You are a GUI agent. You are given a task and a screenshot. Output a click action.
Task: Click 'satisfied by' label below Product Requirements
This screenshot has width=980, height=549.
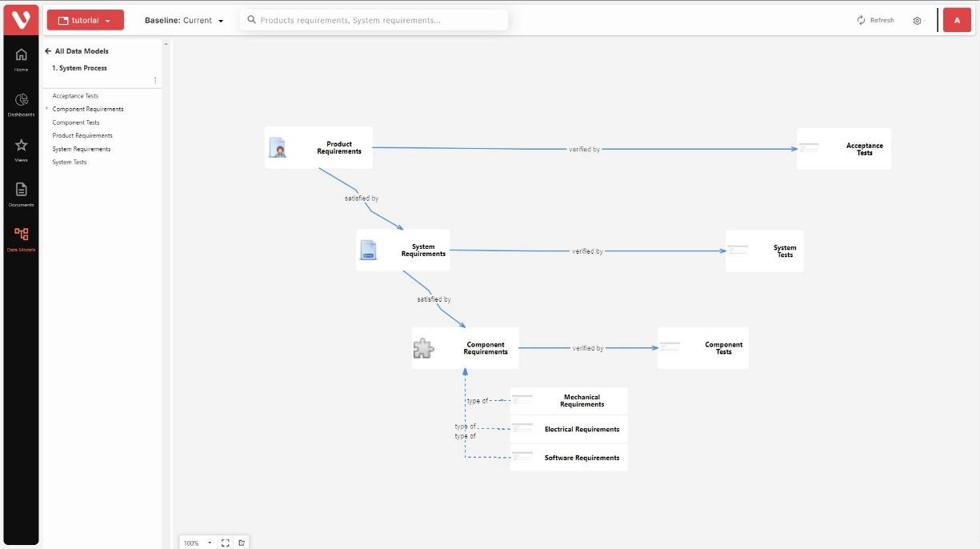[362, 198]
